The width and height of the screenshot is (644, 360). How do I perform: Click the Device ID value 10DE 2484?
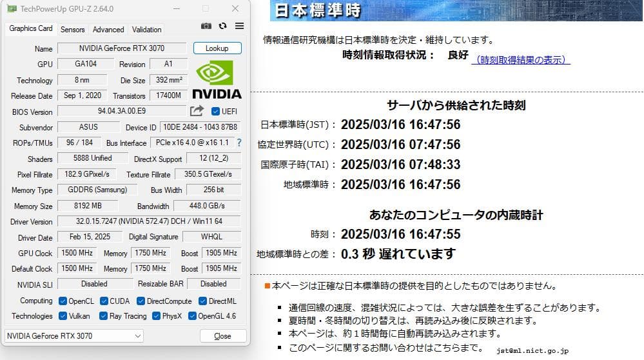(x=200, y=127)
